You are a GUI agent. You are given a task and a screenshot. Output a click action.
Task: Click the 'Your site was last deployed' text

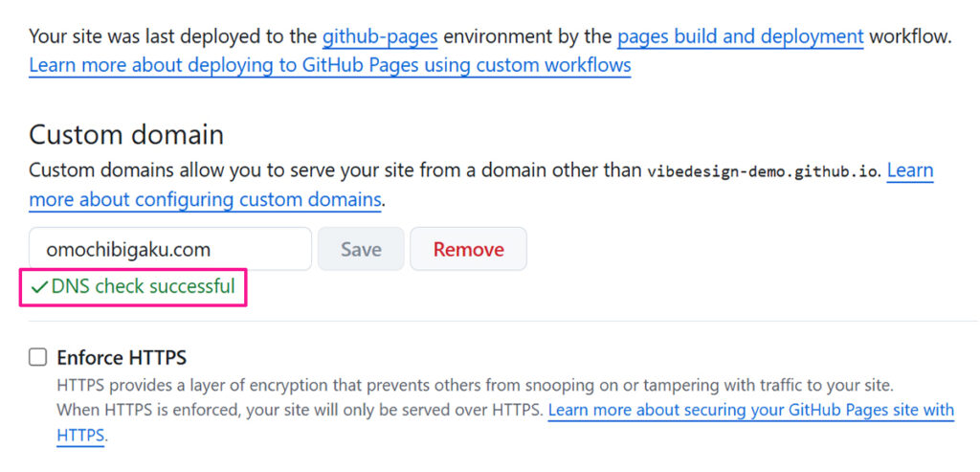172,37
